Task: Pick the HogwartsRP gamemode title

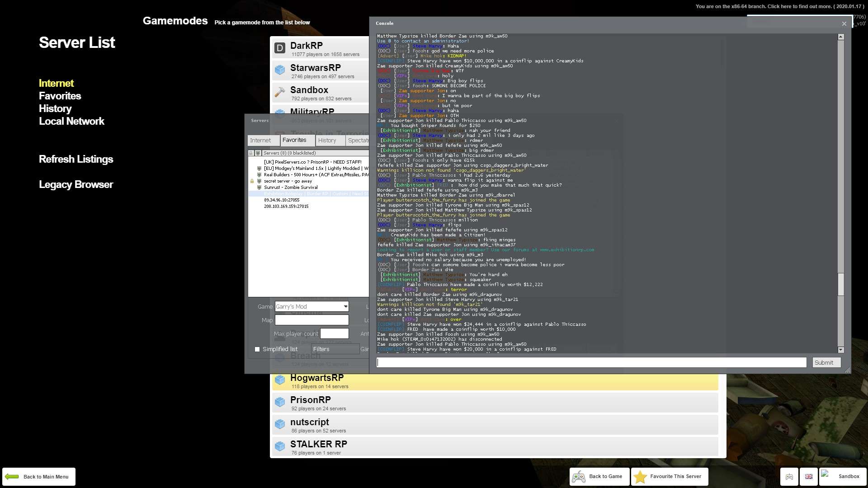Action: [x=317, y=378]
